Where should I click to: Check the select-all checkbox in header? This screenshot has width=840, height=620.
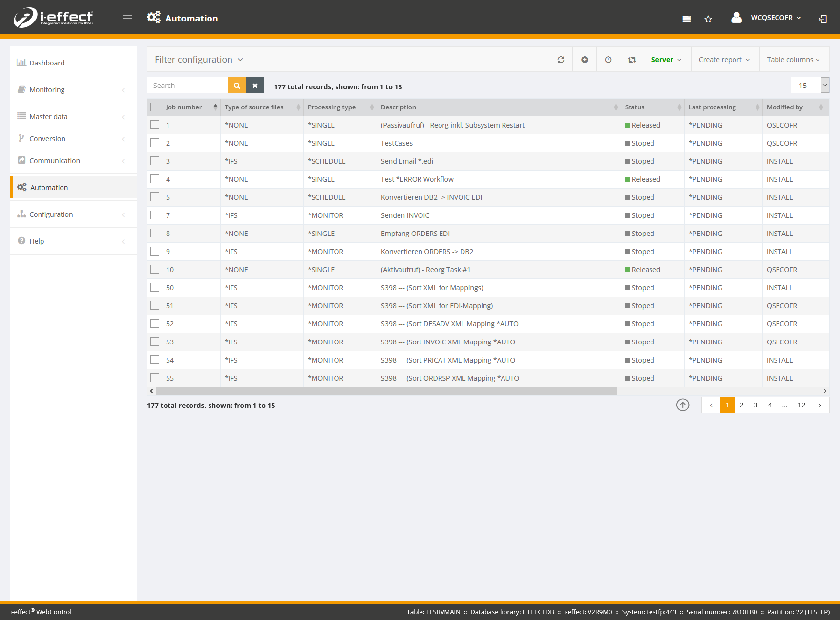[155, 107]
